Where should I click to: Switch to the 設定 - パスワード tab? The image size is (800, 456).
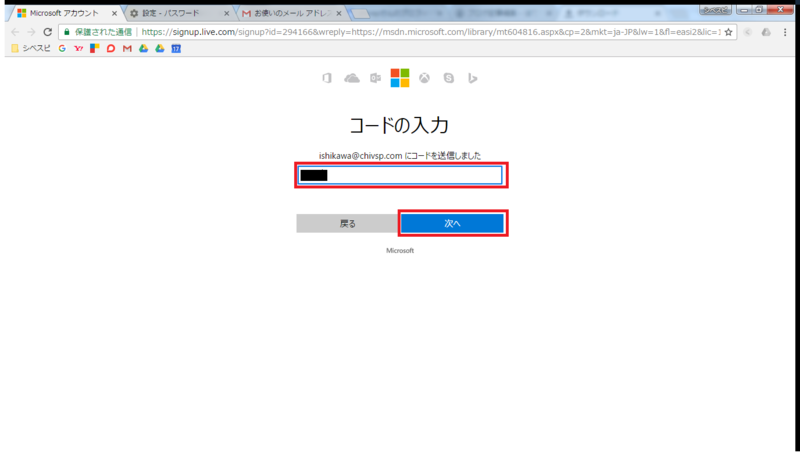tap(176, 13)
